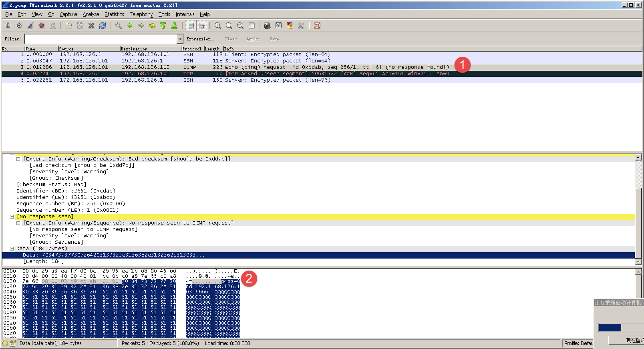Edit coloring rules icon

click(x=290, y=26)
